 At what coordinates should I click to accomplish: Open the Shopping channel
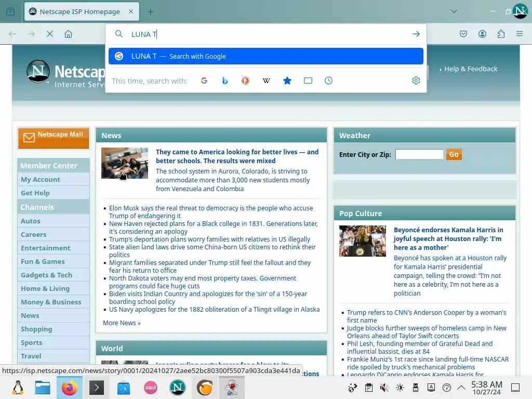click(37, 329)
